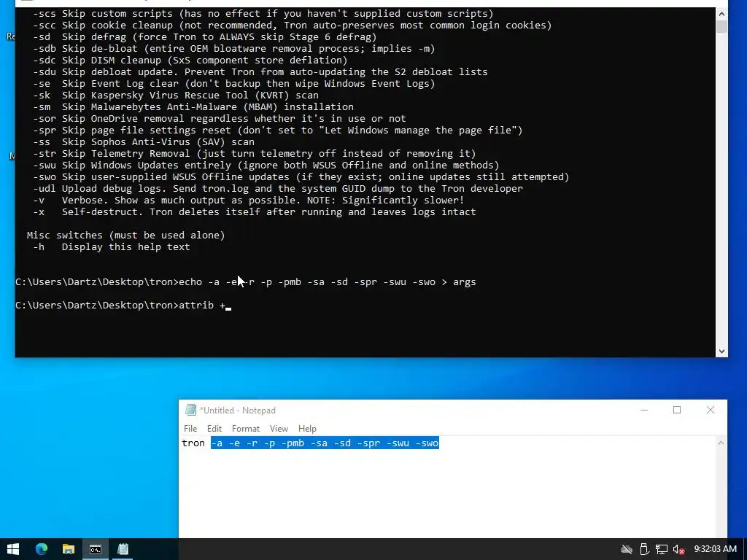Click the safely remove hardware tray icon
This screenshot has height=560, width=747.
coord(644,550)
